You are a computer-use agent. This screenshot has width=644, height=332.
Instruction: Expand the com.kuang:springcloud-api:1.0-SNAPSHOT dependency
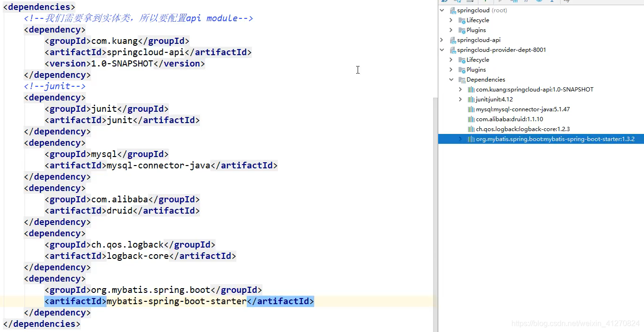[x=460, y=90]
